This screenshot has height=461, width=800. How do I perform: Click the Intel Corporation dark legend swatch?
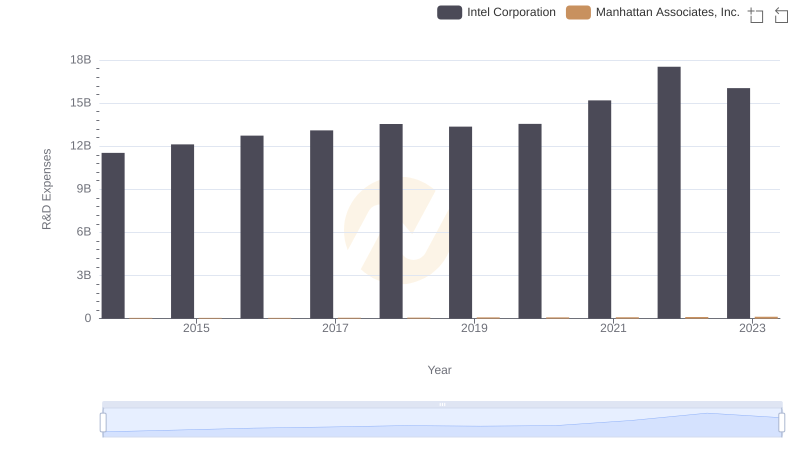[x=449, y=12]
